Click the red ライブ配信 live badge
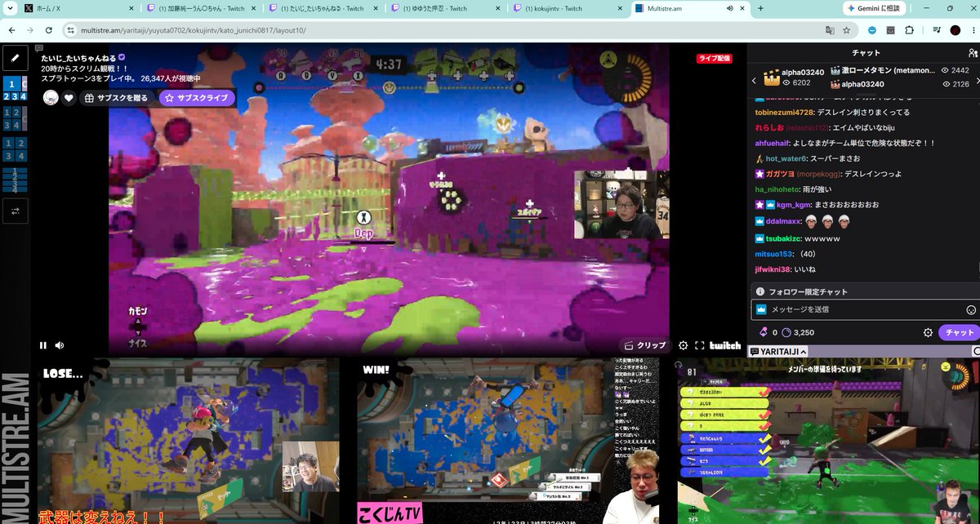The width and height of the screenshot is (980, 524). pos(714,59)
